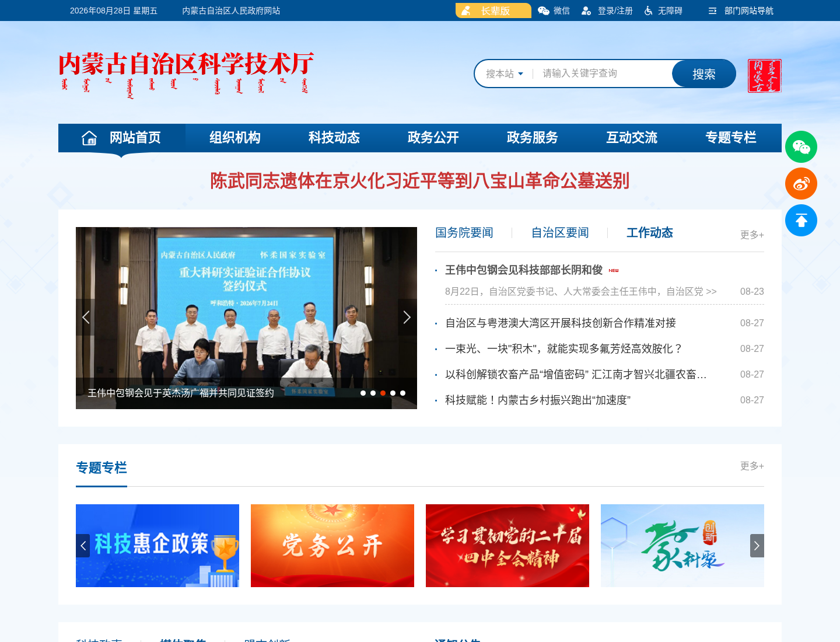Switch to the 自治区要闻 tab
The width and height of the screenshot is (840, 642).
(560, 233)
